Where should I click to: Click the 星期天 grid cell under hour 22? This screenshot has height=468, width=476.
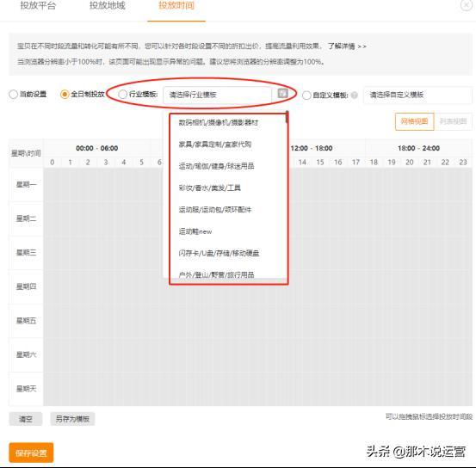click(445, 389)
